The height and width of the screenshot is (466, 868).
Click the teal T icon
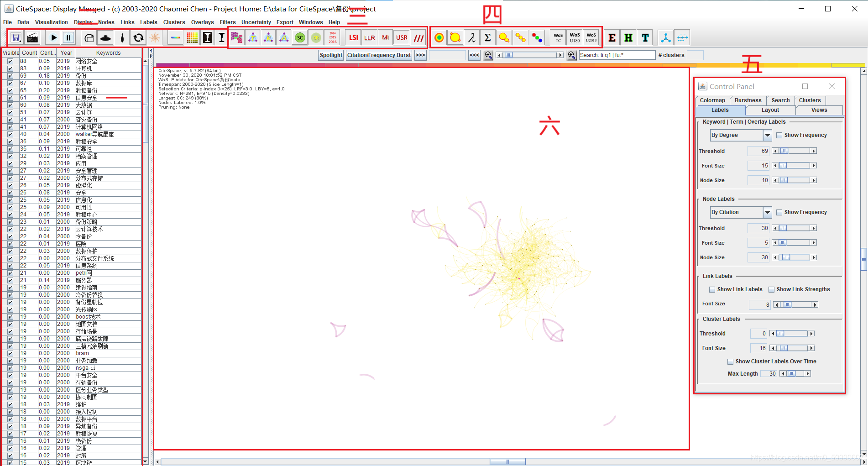click(x=645, y=38)
